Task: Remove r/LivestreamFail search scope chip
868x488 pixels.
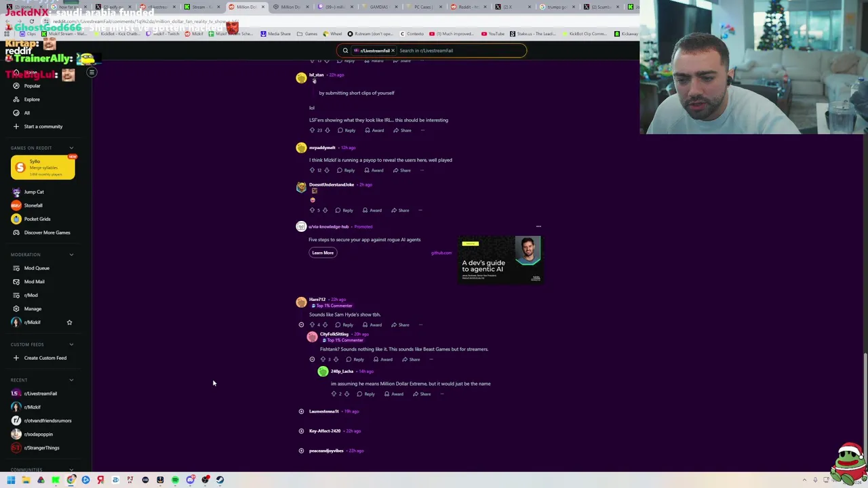Action: click(x=393, y=50)
